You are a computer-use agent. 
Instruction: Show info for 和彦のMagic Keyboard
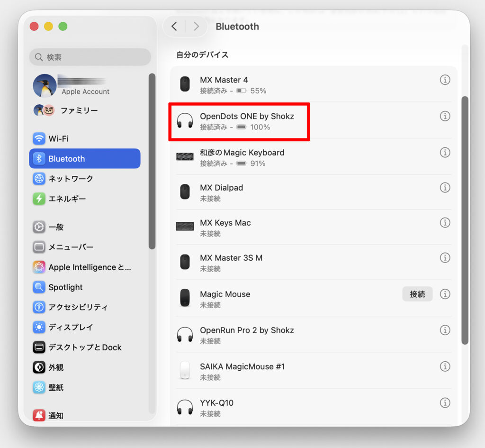click(x=445, y=152)
